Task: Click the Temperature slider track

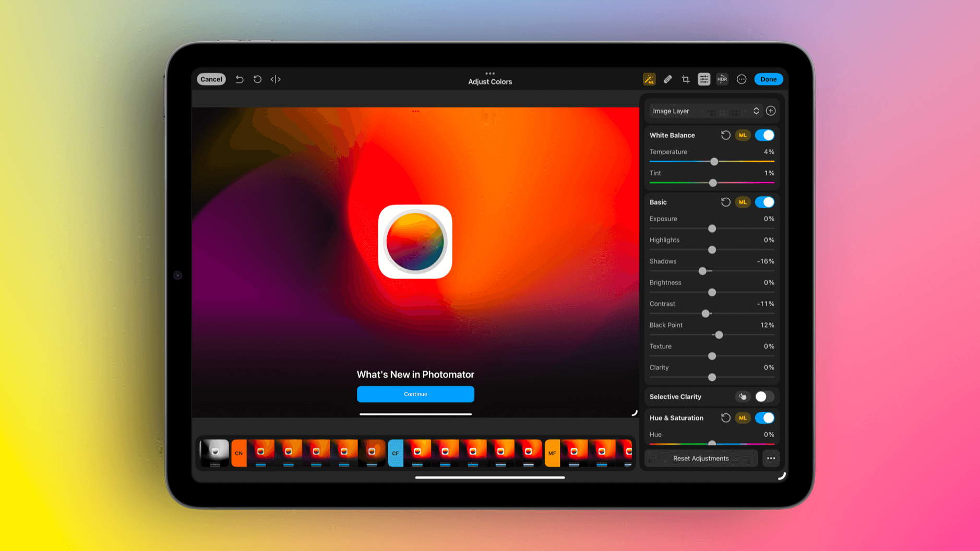Action: pos(712,162)
